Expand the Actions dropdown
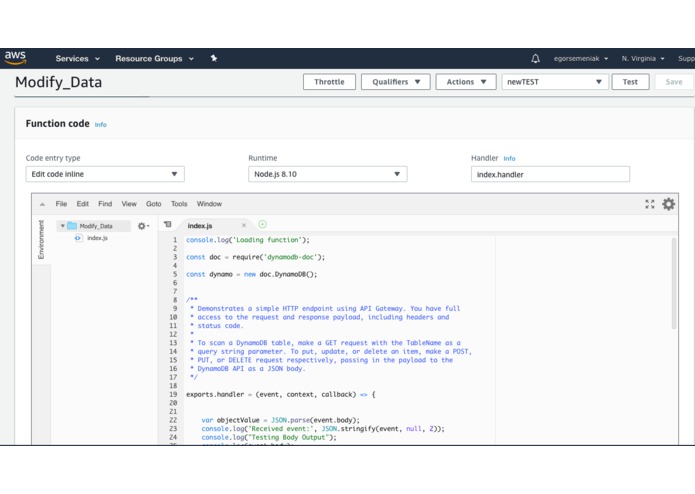This screenshot has height=494, width=695. [x=466, y=82]
